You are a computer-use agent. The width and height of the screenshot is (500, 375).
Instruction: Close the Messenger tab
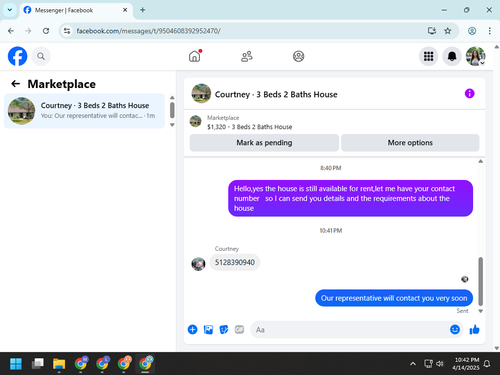pyautogui.click(x=125, y=10)
